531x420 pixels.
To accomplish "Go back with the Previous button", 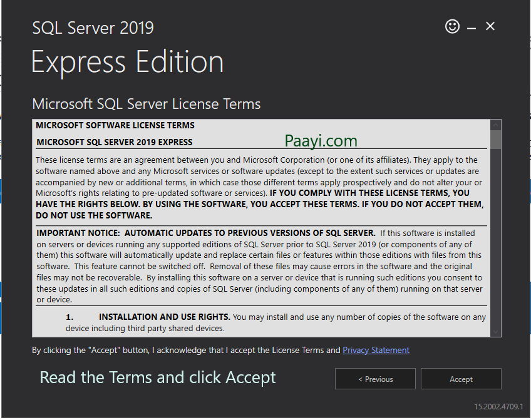I will [x=375, y=379].
